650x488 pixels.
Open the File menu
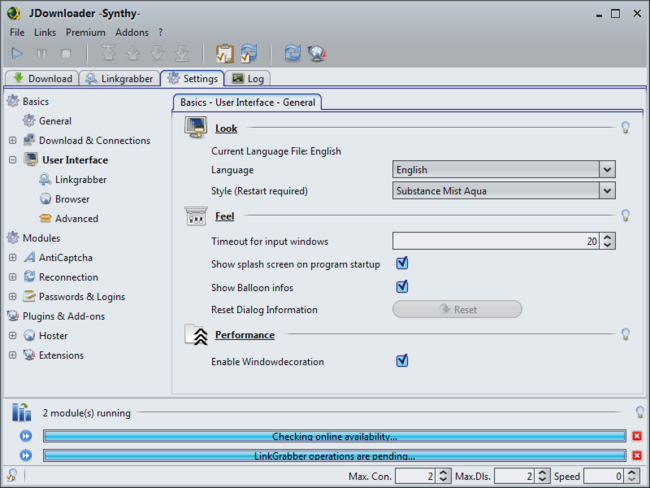click(17, 32)
